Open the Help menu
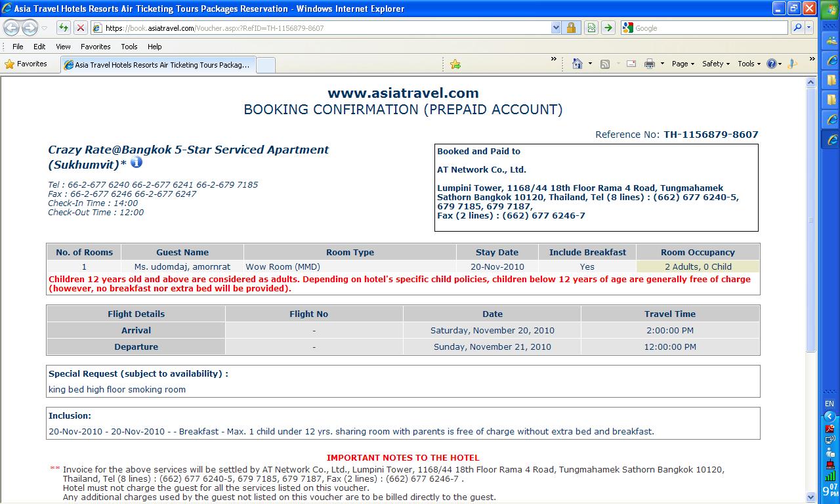840x504 pixels. pyautogui.click(x=155, y=47)
